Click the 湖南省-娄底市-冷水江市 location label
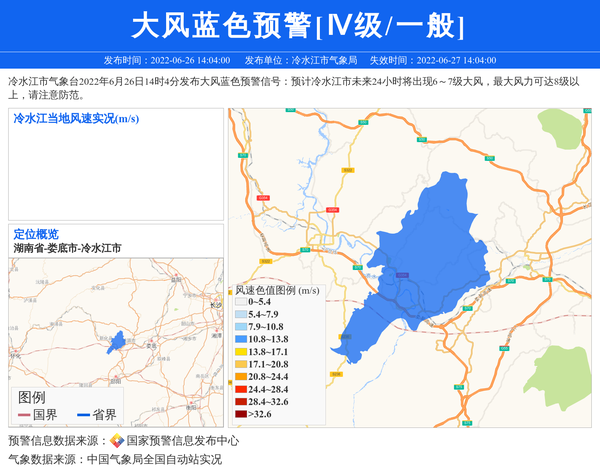The image size is (600, 471). (67, 248)
